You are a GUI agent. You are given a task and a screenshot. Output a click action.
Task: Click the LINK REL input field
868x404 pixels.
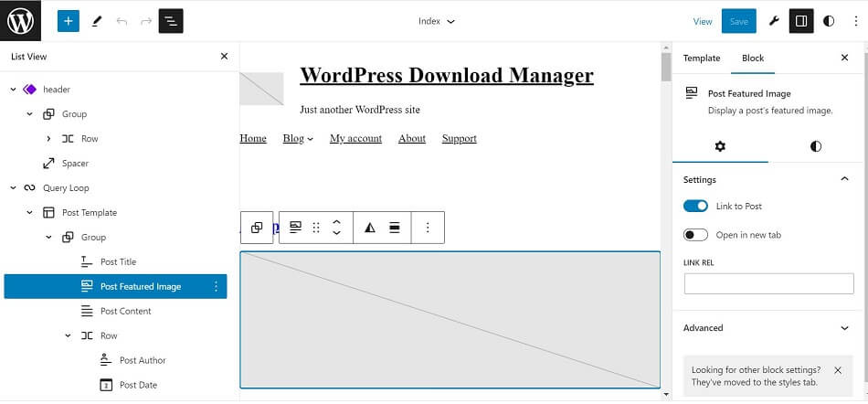click(x=769, y=283)
